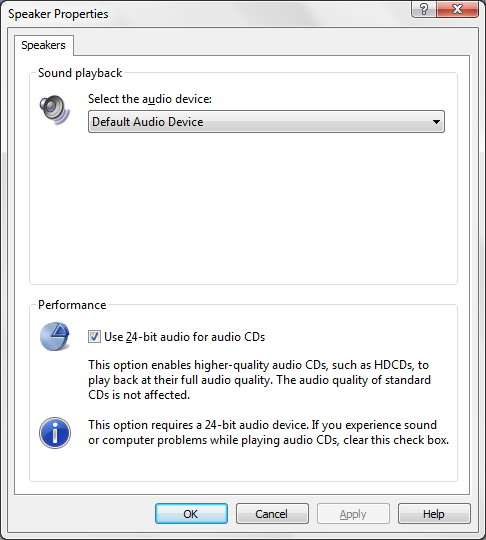Click the 'Select the audio device:' label
Viewport: 486px width, 540px height.
click(150, 99)
